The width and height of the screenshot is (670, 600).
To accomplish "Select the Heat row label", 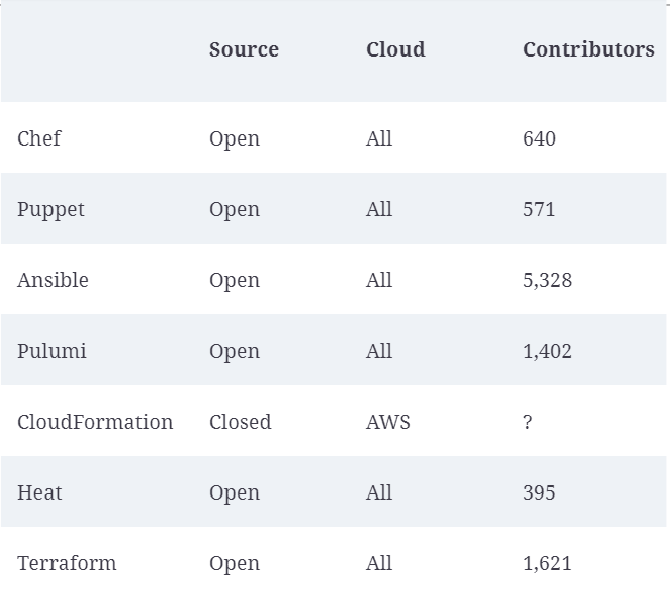I will point(40,493).
